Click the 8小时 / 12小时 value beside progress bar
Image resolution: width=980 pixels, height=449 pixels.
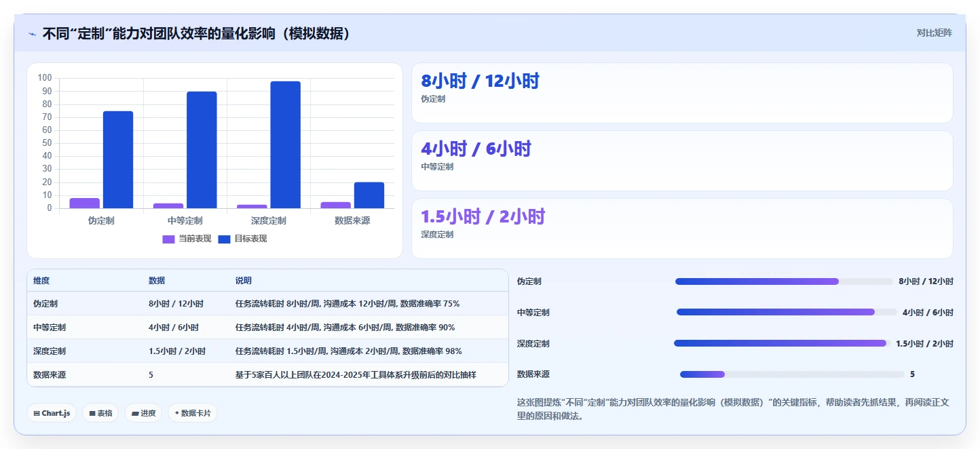pos(926,281)
